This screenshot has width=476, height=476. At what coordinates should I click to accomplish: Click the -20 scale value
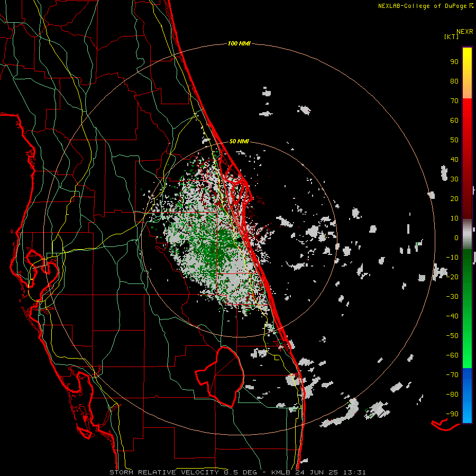pyautogui.click(x=452, y=277)
